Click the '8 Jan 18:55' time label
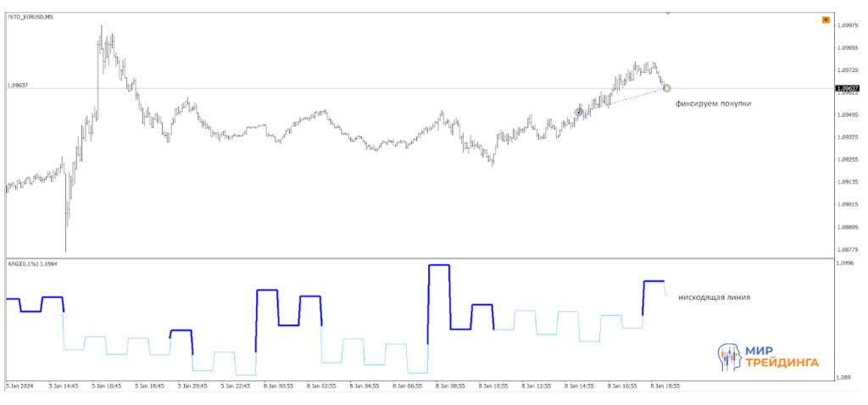The height and width of the screenshot is (405, 868). pos(665,385)
